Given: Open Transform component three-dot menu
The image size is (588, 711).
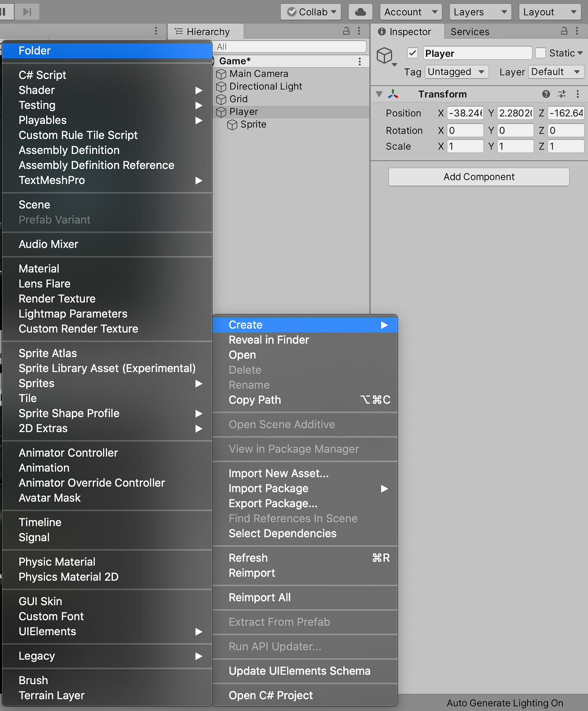Looking at the screenshot, I should pyautogui.click(x=577, y=94).
